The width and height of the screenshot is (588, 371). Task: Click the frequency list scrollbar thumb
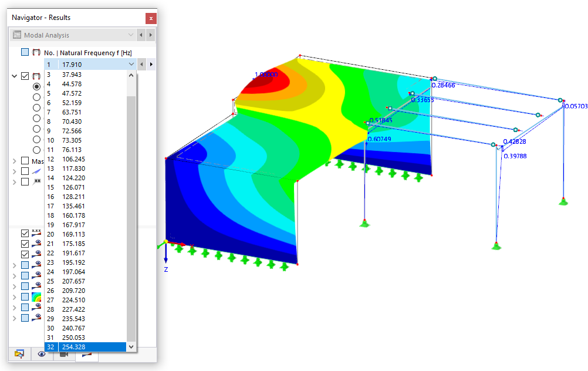(131, 219)
